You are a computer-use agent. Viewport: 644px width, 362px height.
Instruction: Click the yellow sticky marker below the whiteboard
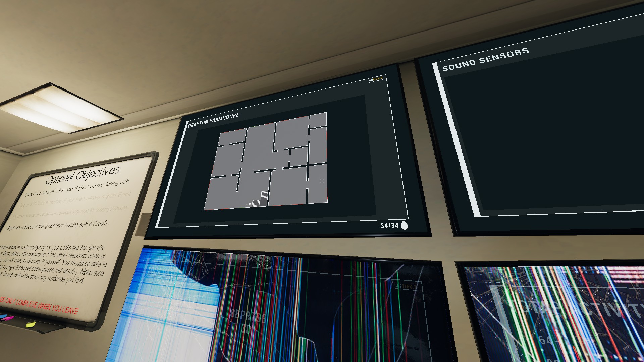[30, 324]
